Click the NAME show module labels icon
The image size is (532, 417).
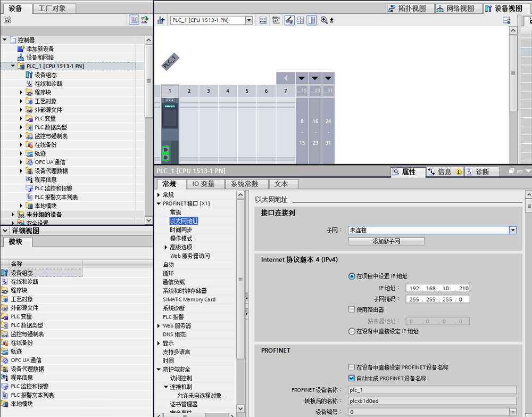click(276, 20)
